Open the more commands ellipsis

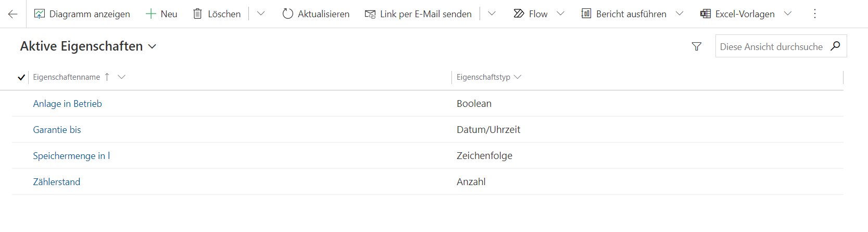pyautogui.click(x=815, y=14)
